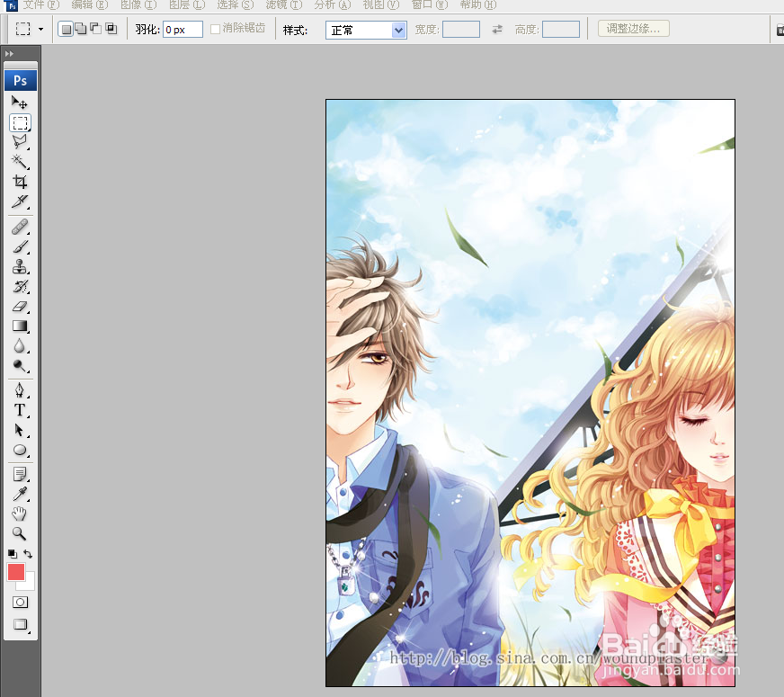Select the Zoom tool
Viewport: 784px width, 697px height.
coord(20,533)
